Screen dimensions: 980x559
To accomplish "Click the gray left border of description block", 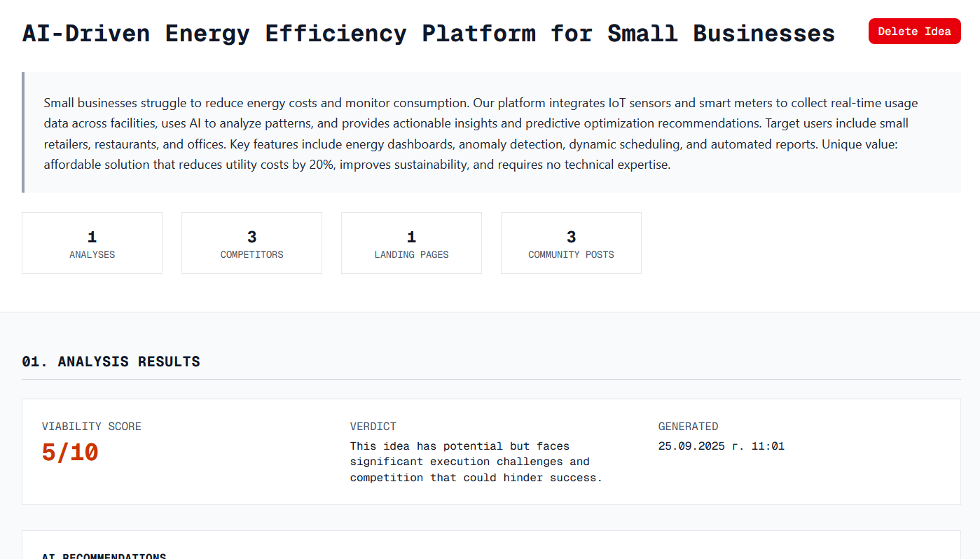I will [23, 132].
